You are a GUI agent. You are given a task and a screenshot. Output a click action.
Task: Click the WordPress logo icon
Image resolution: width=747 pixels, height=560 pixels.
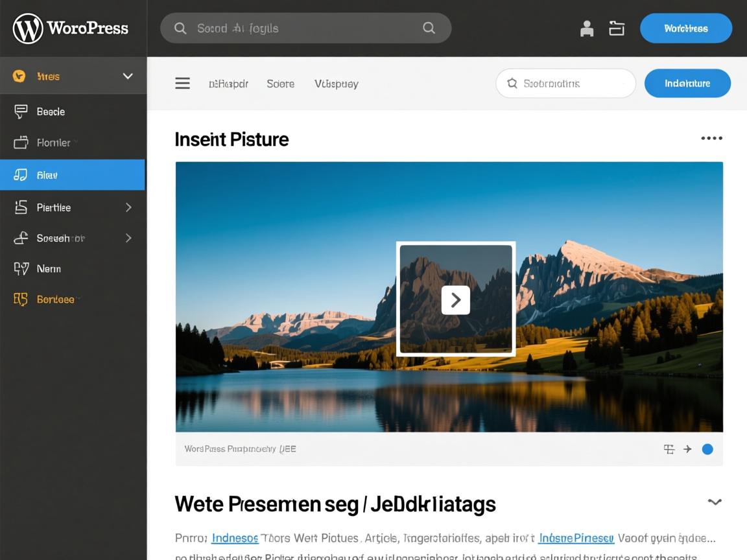coord(28,29)
